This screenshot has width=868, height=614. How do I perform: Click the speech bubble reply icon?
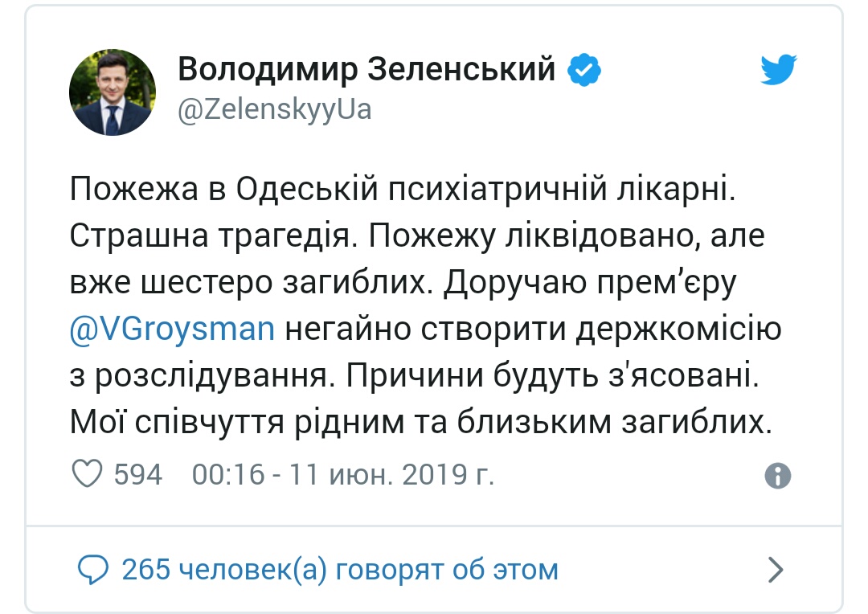click(93, 570)
